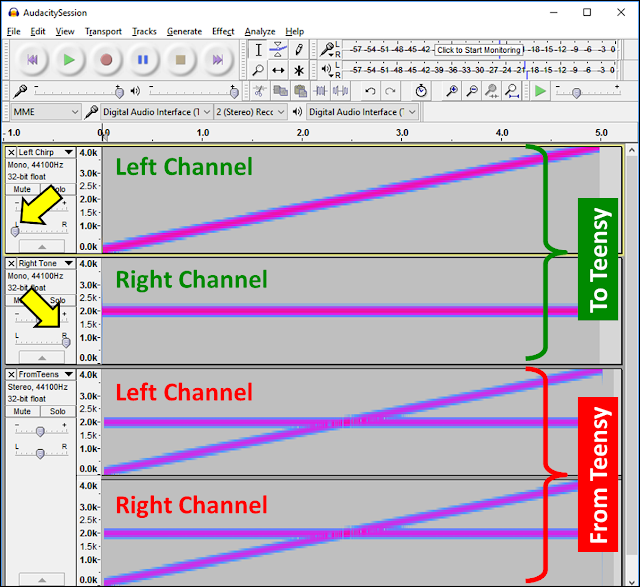Select the Draw pencil tool

point(299,50)
